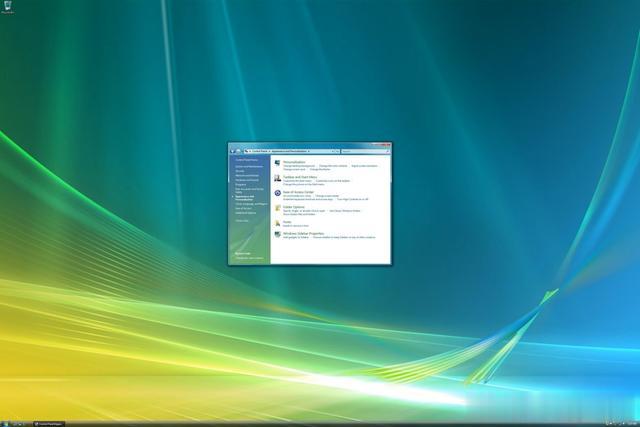Click the Control Panel taskbar button

click(x=49, y=424)
